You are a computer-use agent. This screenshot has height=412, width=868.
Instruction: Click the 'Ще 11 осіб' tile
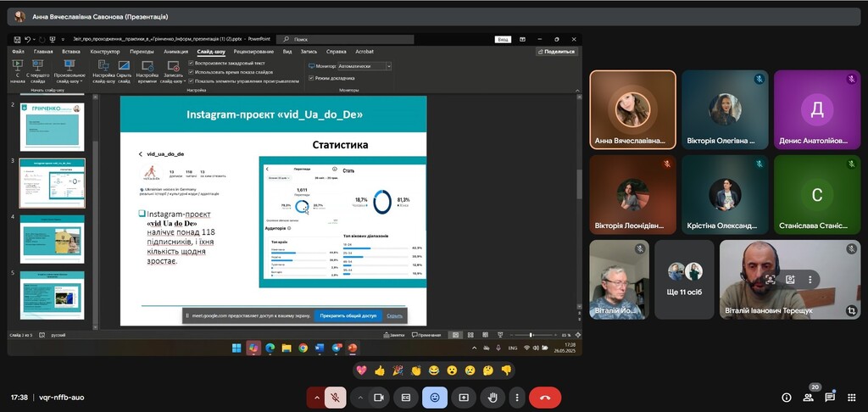click(x=684, y=279)
